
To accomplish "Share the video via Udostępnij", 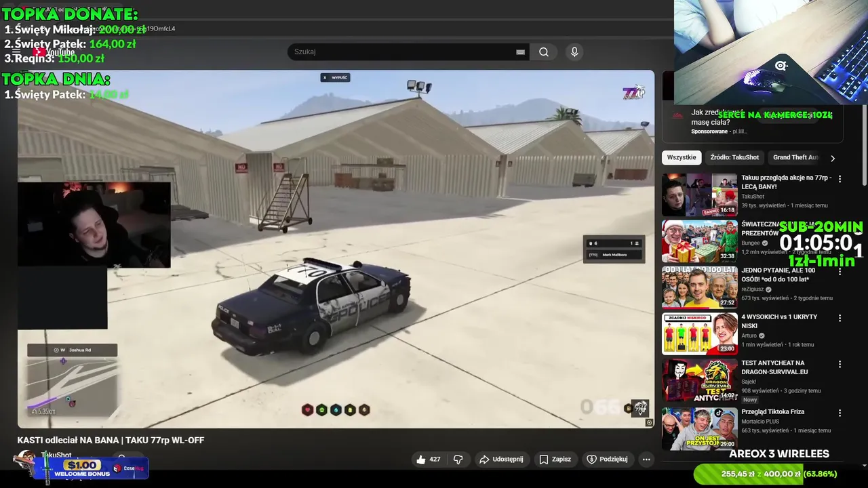I will click(x=501, y=459).
